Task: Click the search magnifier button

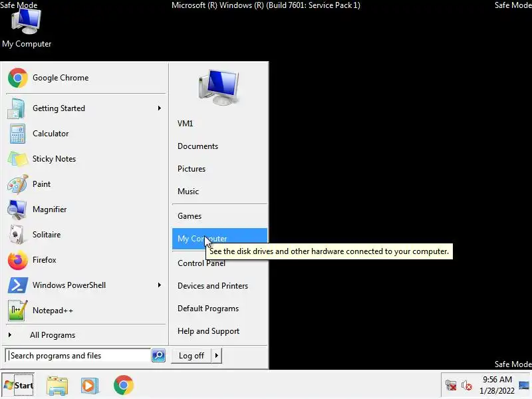Action: [158, 356]
